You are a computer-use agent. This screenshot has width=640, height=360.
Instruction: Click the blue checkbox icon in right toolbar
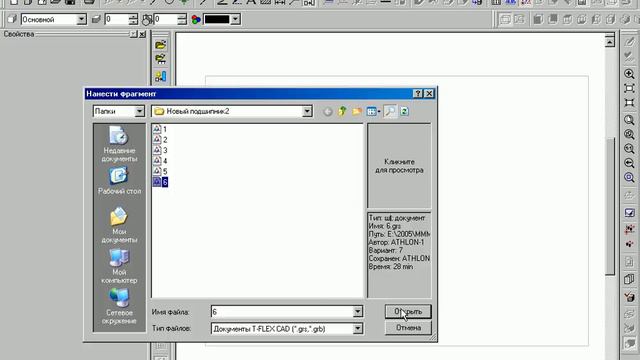pos(629,213)
